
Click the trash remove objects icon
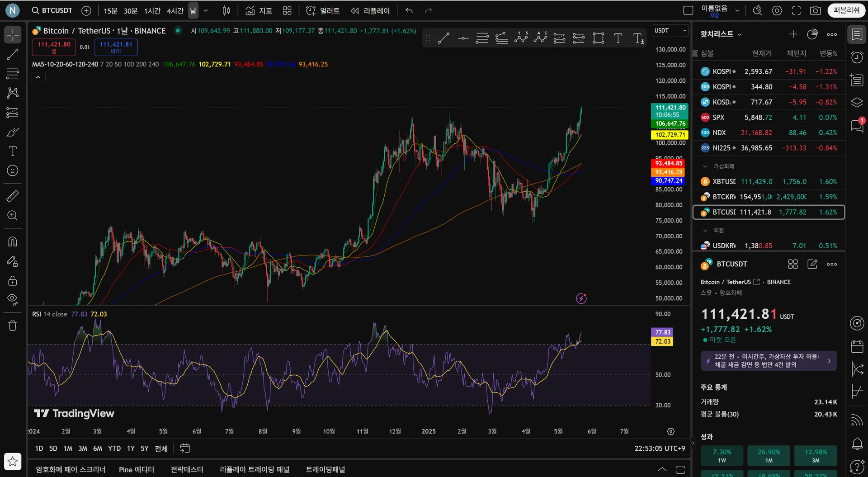point(13,326)
